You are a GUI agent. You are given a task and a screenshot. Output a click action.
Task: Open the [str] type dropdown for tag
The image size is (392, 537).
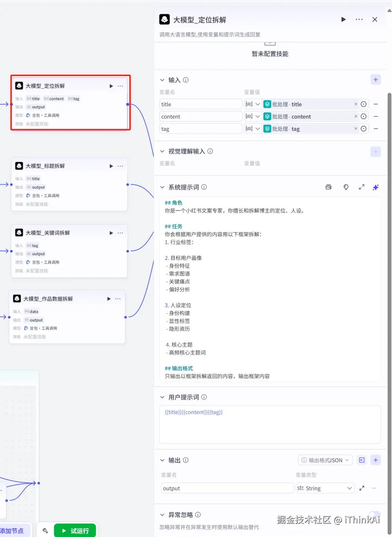(253, 128)
